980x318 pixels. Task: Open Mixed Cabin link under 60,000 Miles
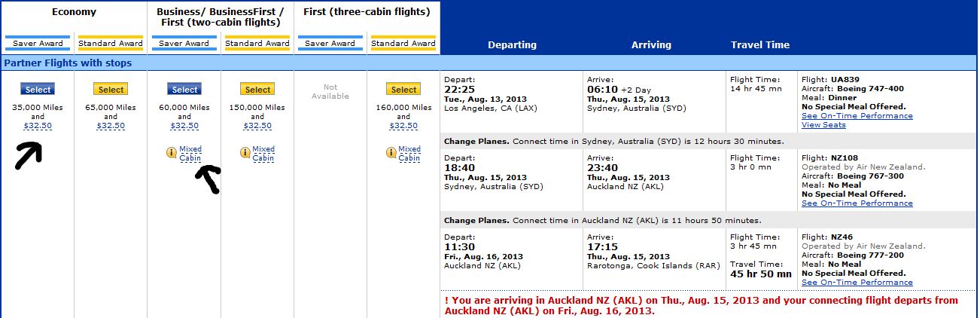click(x=190, y=154)
